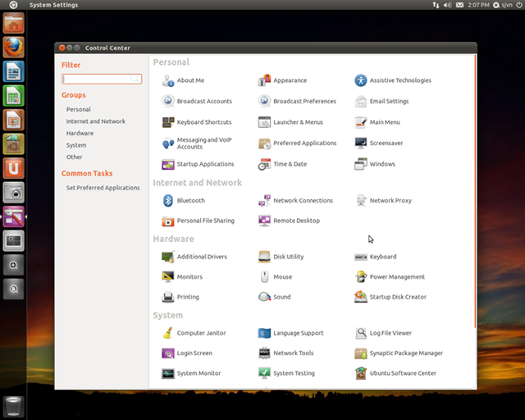Image resolution: width=525 pixels, height=420 pixels.
Task: Open Keyboard Shortcuts icon
Action: (167, 122)
